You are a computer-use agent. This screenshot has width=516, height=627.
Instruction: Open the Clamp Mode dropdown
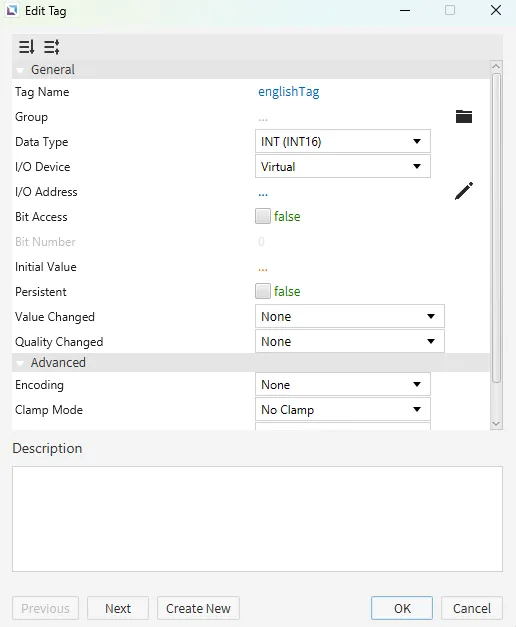click(x=343, y=409)
